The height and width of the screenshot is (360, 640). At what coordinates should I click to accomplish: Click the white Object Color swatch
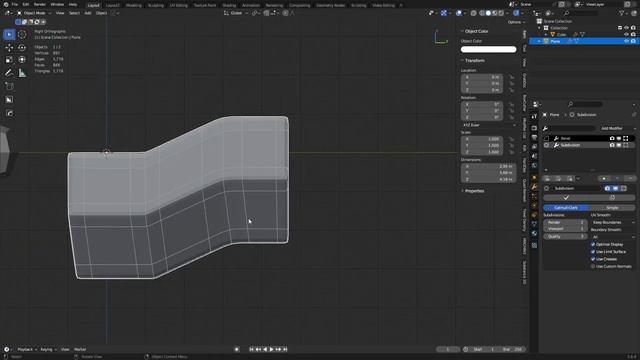(x=489, y=49)
